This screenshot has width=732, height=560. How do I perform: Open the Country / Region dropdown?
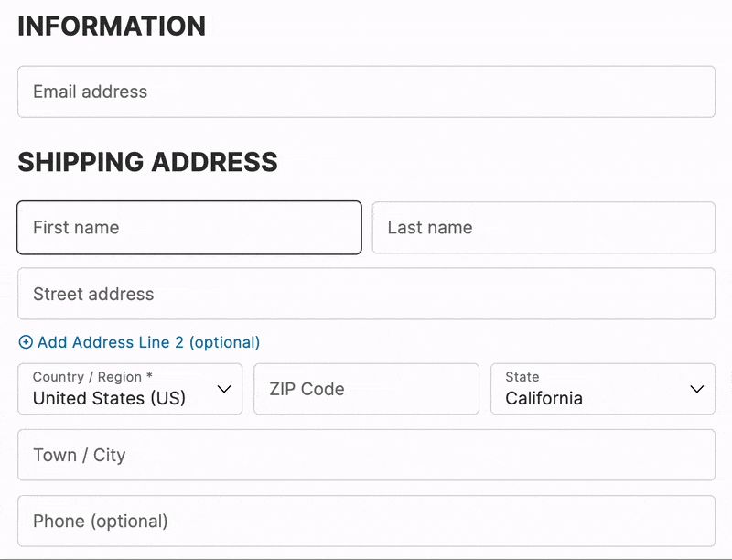tap(130, 389)
